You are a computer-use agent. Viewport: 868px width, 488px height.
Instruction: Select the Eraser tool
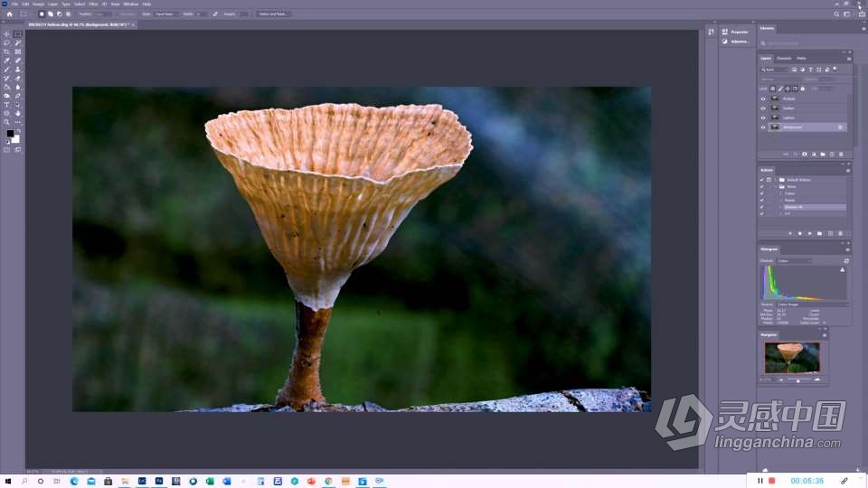(18, 79)
